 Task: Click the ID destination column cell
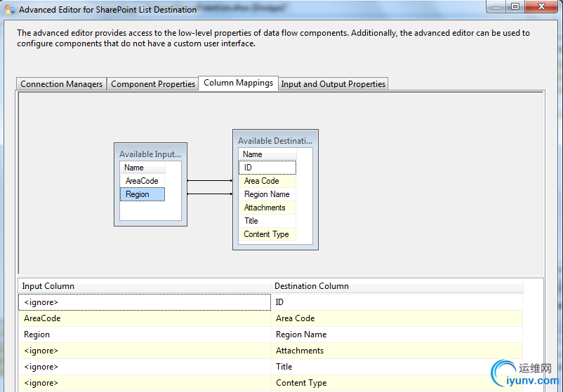397,302
